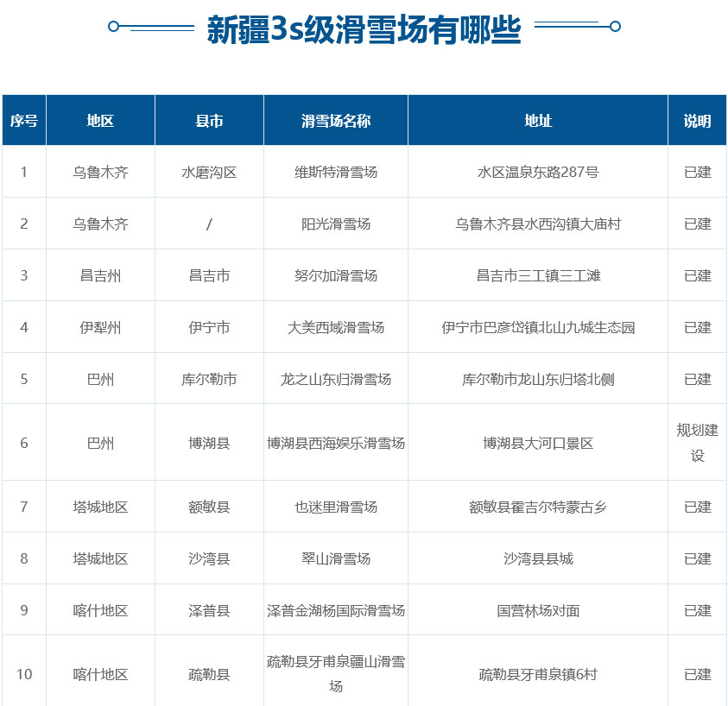Select the 规划建设 status cell
The width and height of the screenshot is (728, 706).
(x=697, y=443)
